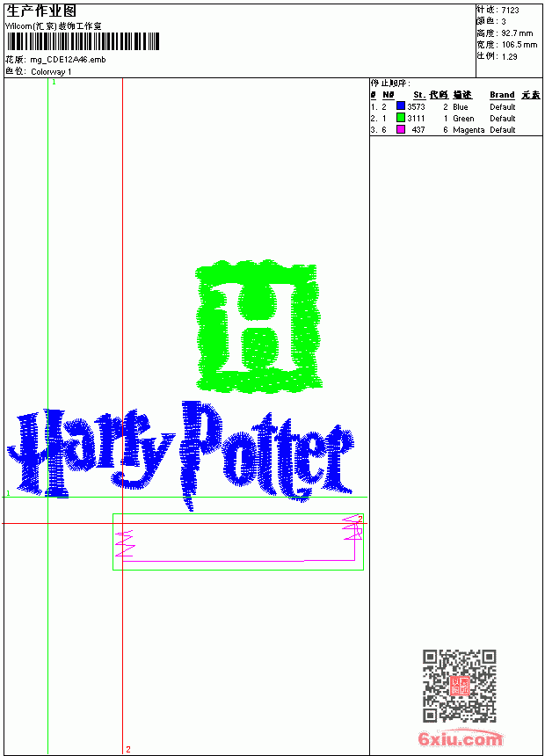Click the 停止顺序 stop sequence heading
Image resolution: width=545 pixels, height=756 pixels.
pos(390,84)
